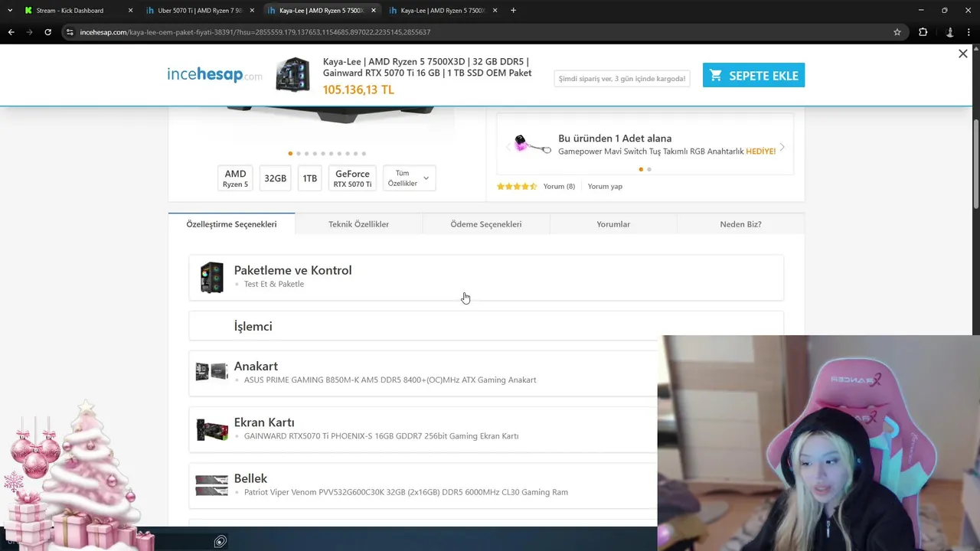This screenshot has height=551, width=980.
Task: Reload the page with refresh icon
Action: [47, 32]
